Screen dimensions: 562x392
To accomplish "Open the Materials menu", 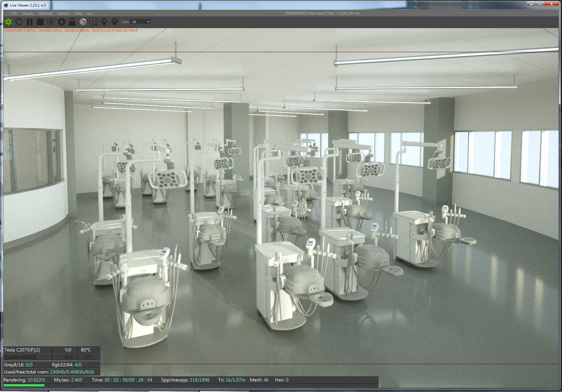I will click(x=45, y=13).
